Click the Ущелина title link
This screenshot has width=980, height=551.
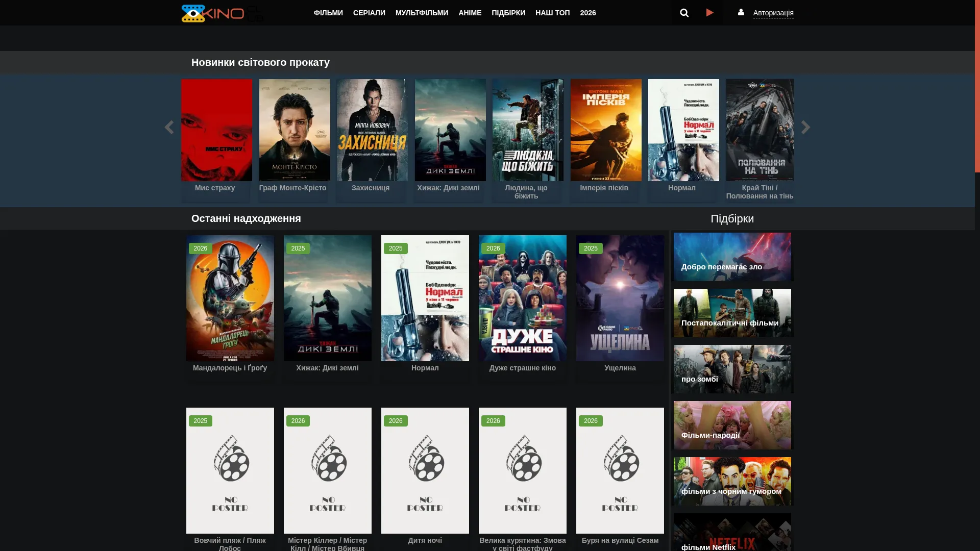click(620, 368)
